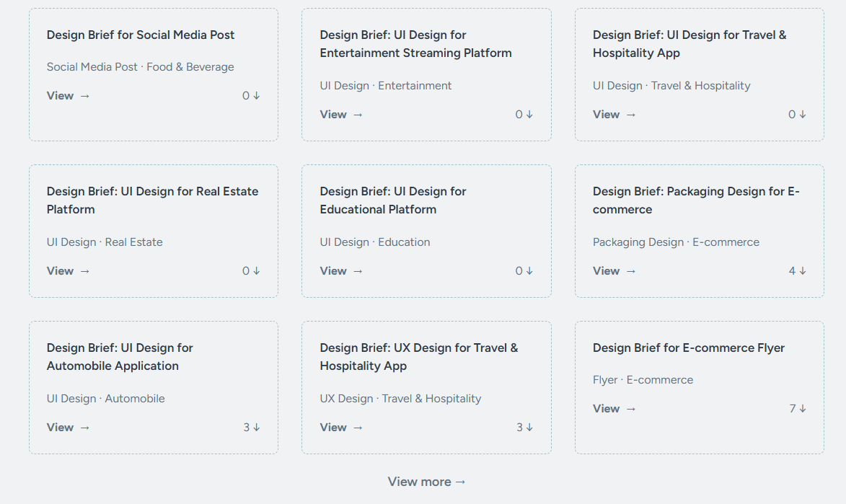Click download count on Social Media Post card
Image resolution: width=846 pixels, height=504 pixels.
coord(251,96)
